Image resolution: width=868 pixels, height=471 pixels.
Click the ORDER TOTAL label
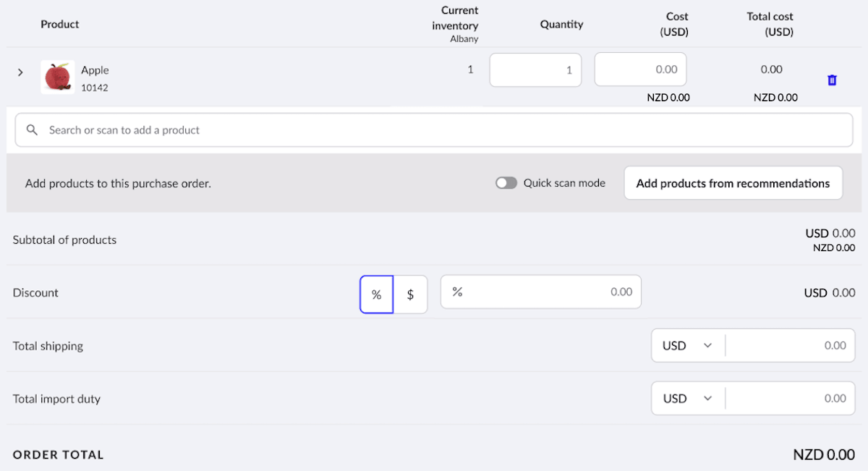[58, 455]
